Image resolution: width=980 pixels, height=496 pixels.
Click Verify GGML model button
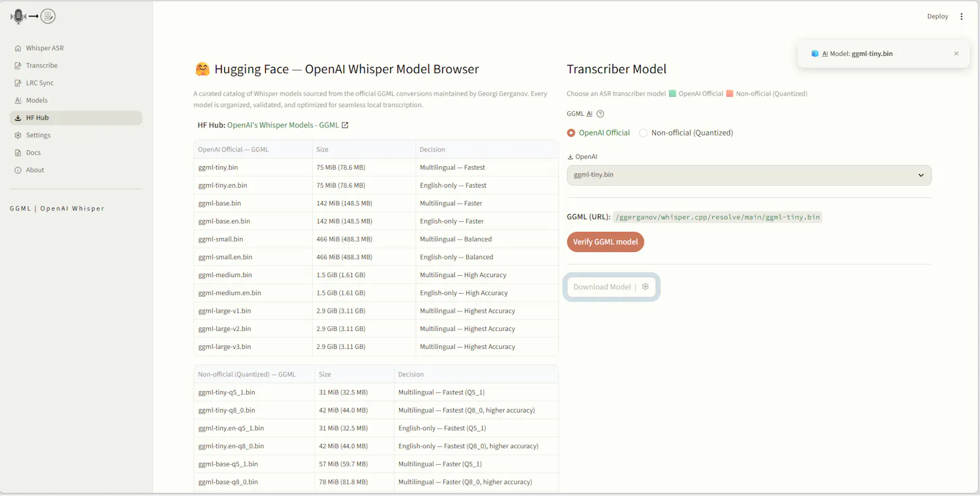(605, 242)
